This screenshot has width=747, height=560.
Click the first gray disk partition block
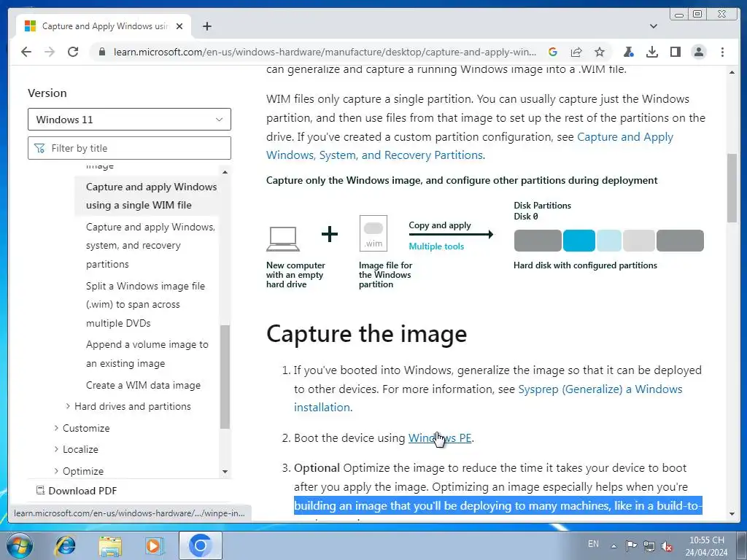pyautogui.click(x=538, y=241)
